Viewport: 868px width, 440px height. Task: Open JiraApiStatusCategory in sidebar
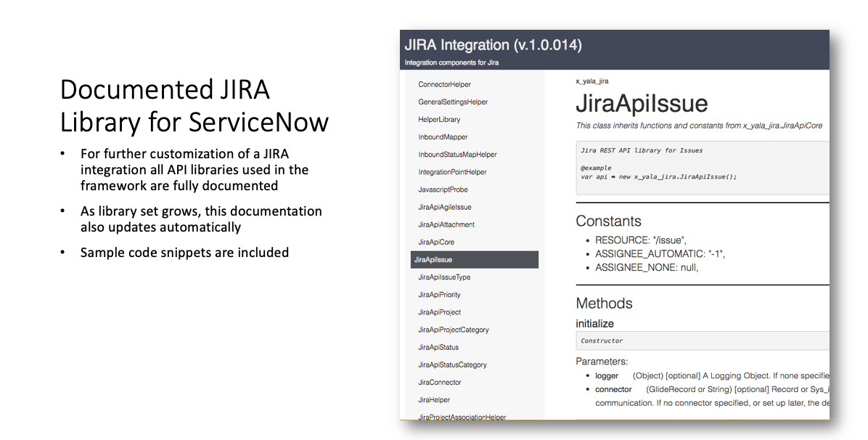pyautogui.click(x=452, y=364)
